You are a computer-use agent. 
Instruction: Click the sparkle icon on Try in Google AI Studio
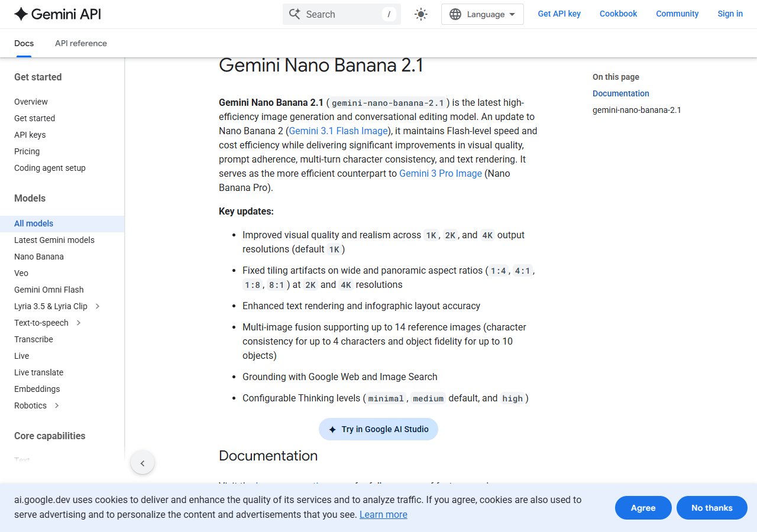(332, 429)
